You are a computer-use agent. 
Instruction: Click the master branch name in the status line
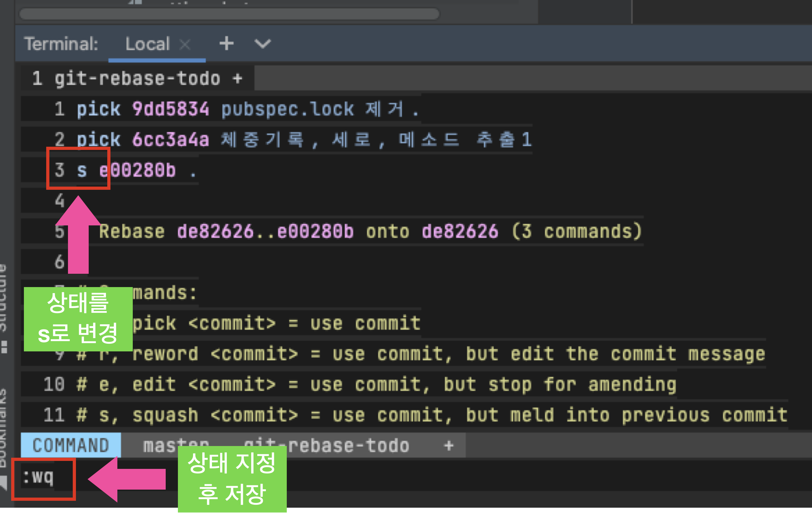(x=159, y=445)
